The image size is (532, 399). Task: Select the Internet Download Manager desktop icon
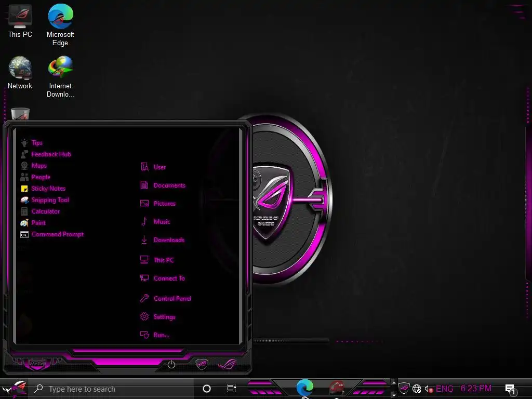tap(60, 77)
